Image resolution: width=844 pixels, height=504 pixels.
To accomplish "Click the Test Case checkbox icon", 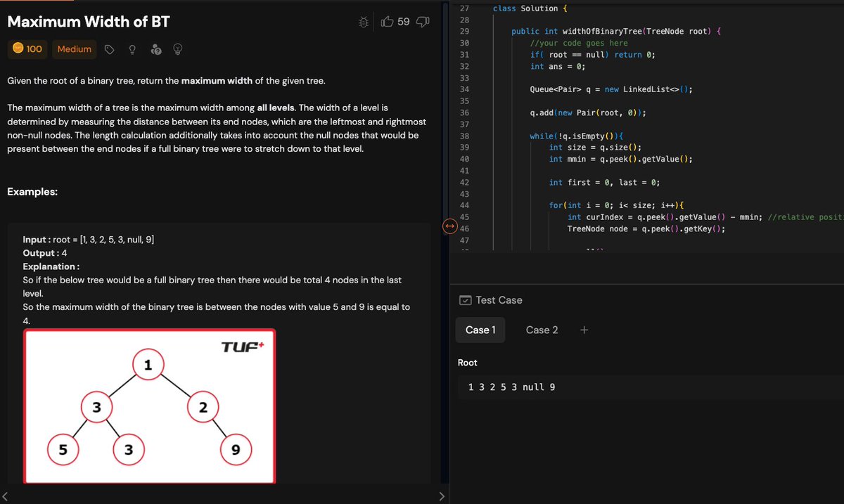I will tap(465, 300).
